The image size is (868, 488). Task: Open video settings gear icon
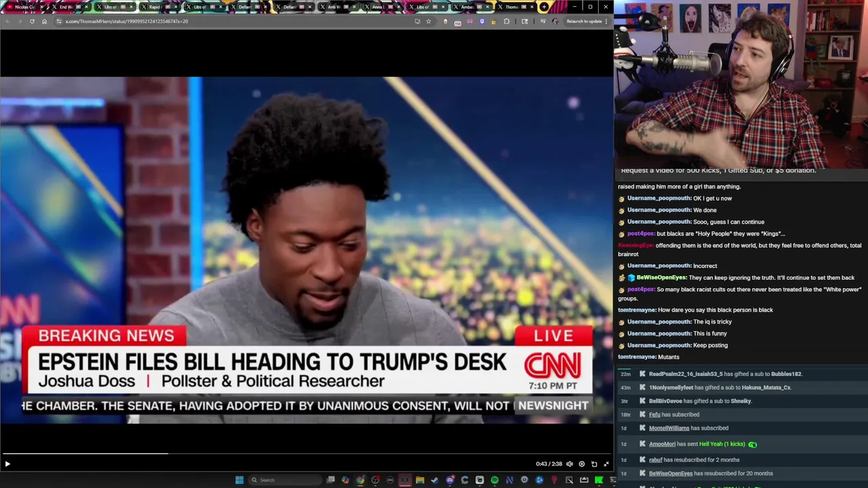[x=581, y=464]
